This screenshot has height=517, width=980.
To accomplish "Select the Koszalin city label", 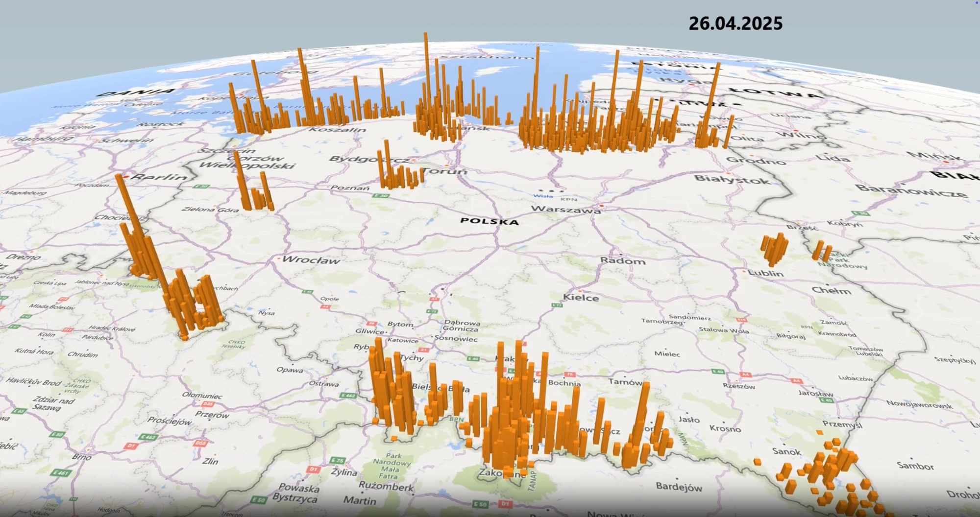I will [337, 130].
